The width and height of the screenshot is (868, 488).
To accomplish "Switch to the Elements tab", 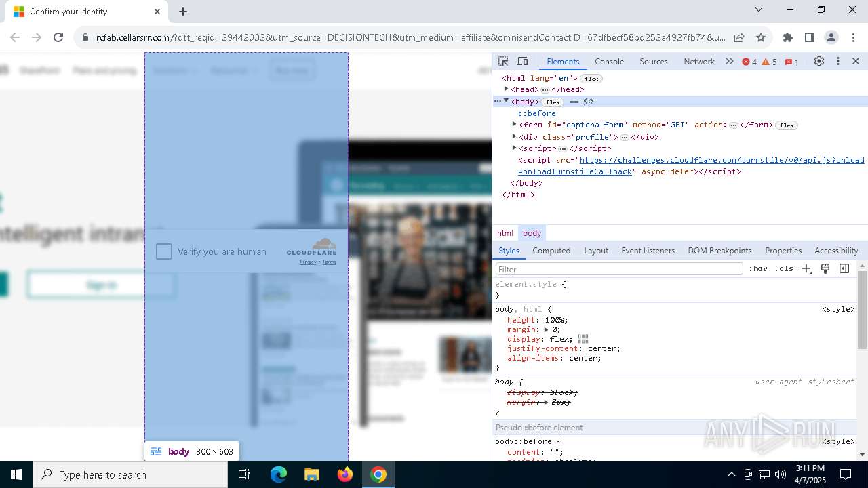I will 563,62.
